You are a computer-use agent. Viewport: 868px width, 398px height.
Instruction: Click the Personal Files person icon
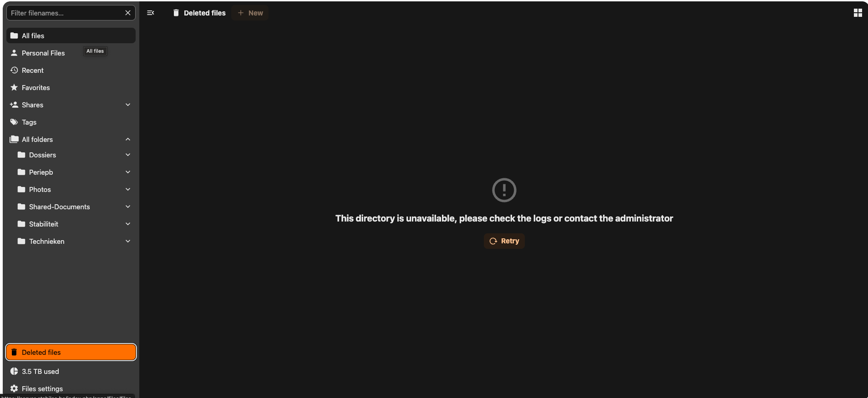(14, 53)
